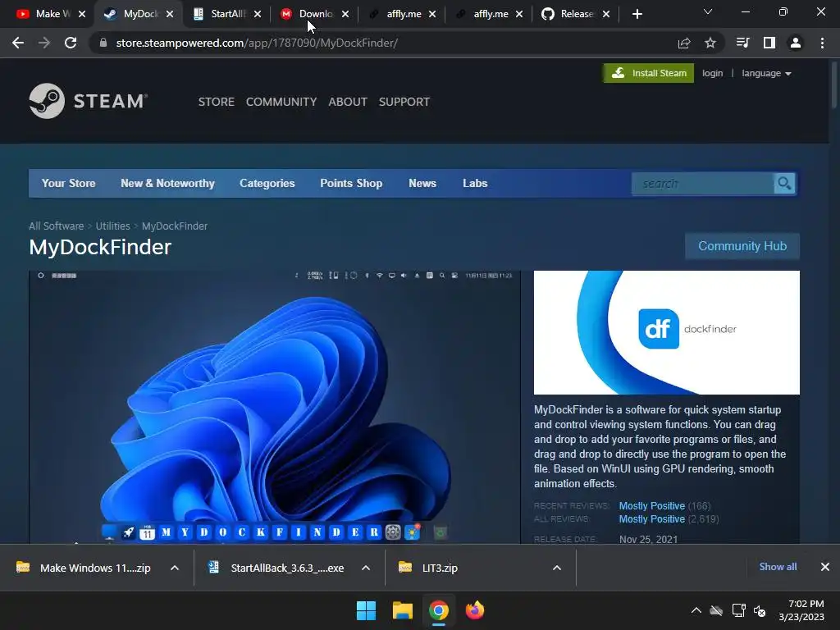Click the Steam logo
The height and width of the screenshot is (630, 840).
(x=89, y=101)
